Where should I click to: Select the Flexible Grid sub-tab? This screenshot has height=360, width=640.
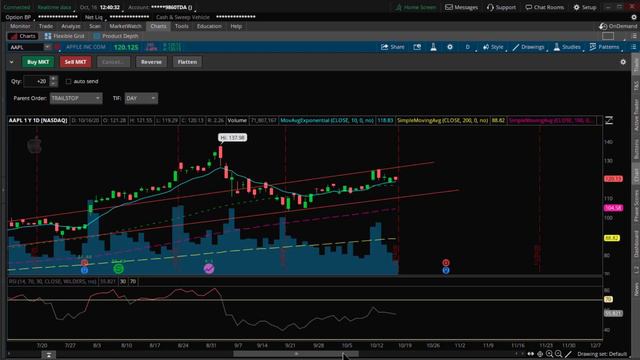pyautogui.click(x=64, y=36)
